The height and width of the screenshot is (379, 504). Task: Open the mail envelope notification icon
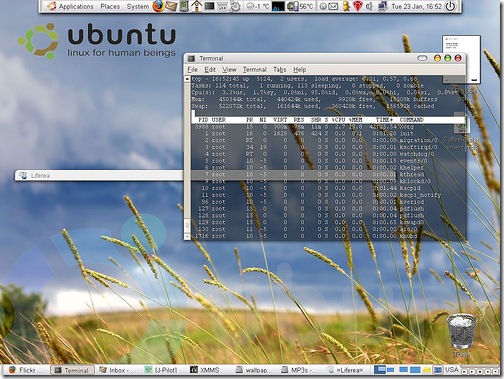point(333,6)
